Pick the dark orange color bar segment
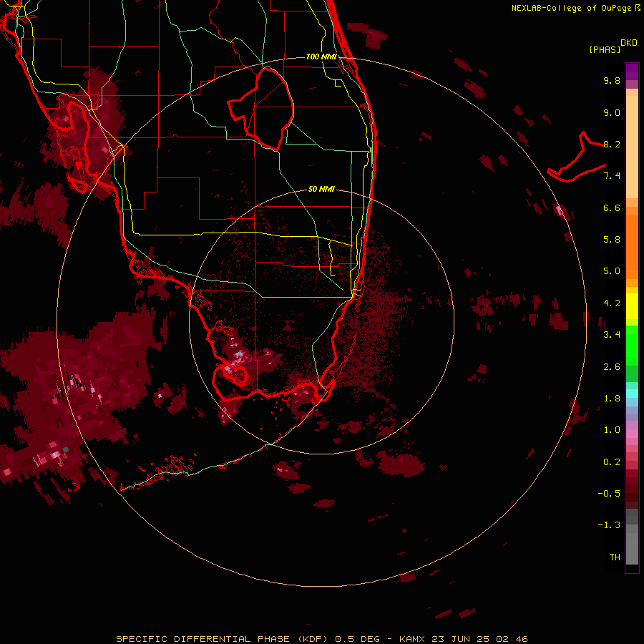The image size is (644, 644). (x=632, y=248)
